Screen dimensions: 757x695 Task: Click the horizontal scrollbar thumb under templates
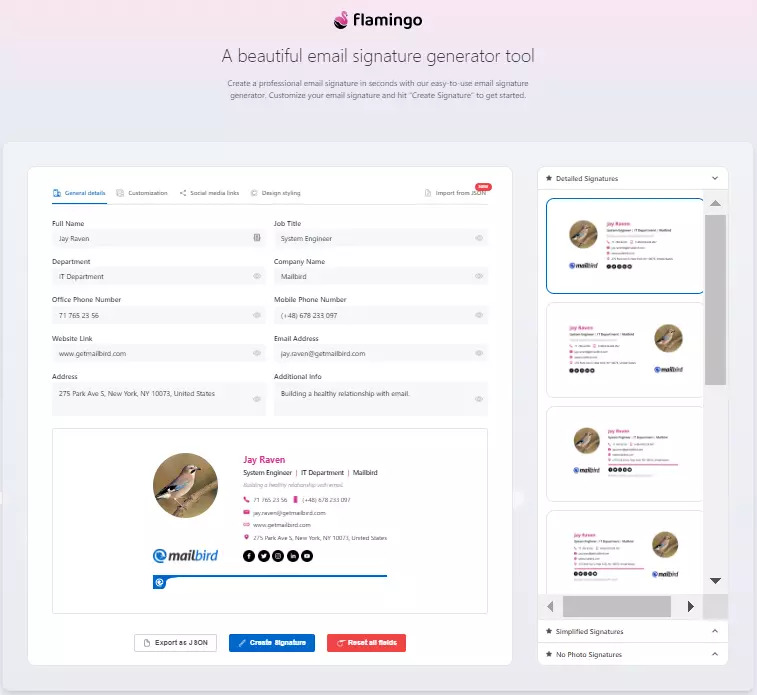click(x=617, y=606)
